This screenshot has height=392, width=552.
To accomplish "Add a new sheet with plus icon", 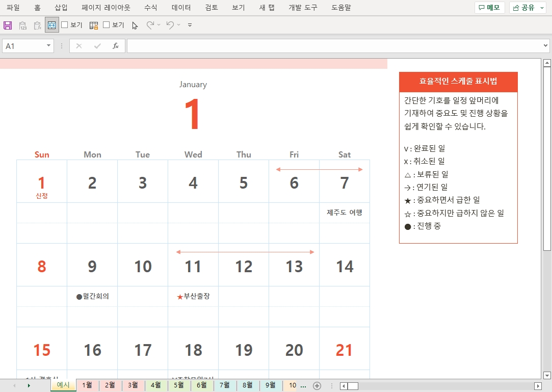I will tap(317, 386).
